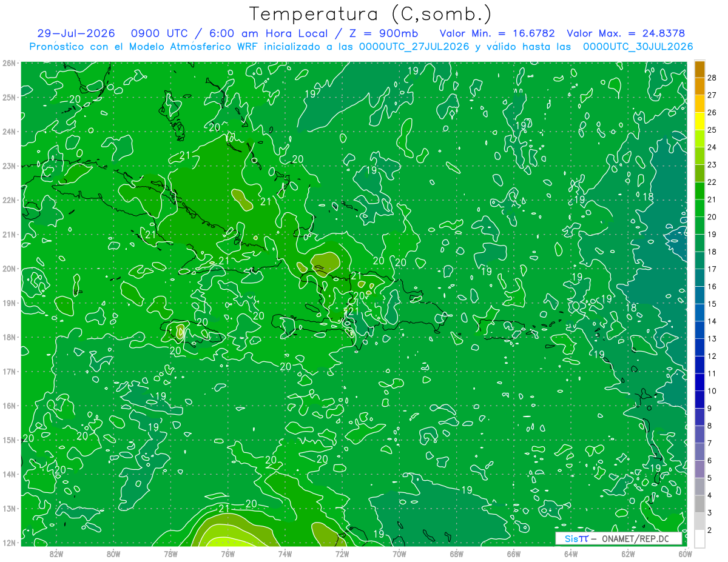Click the color scale label "28"
The image size is (728, 562).
coord(712,78)
